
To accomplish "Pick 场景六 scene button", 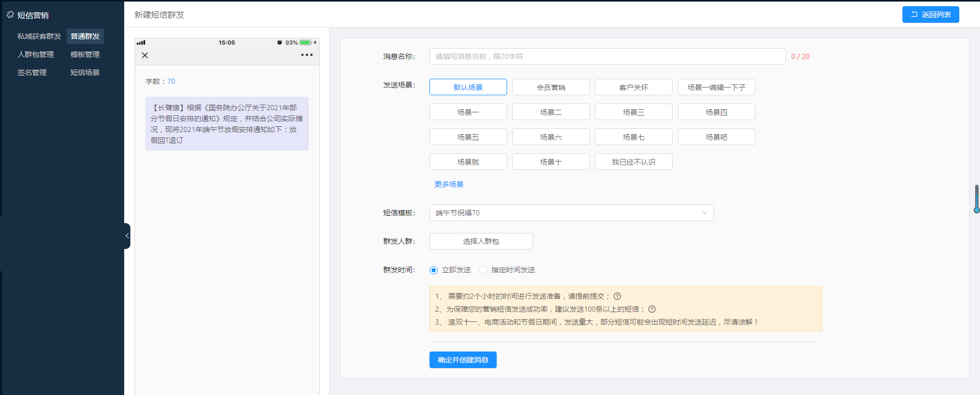I will (551, 137).
